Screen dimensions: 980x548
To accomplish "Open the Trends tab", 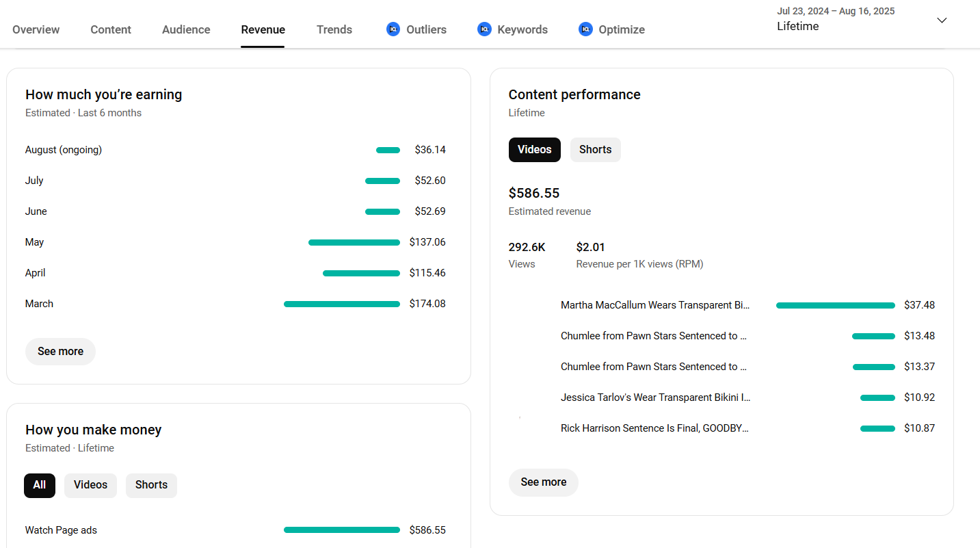I will coord(334,29).
